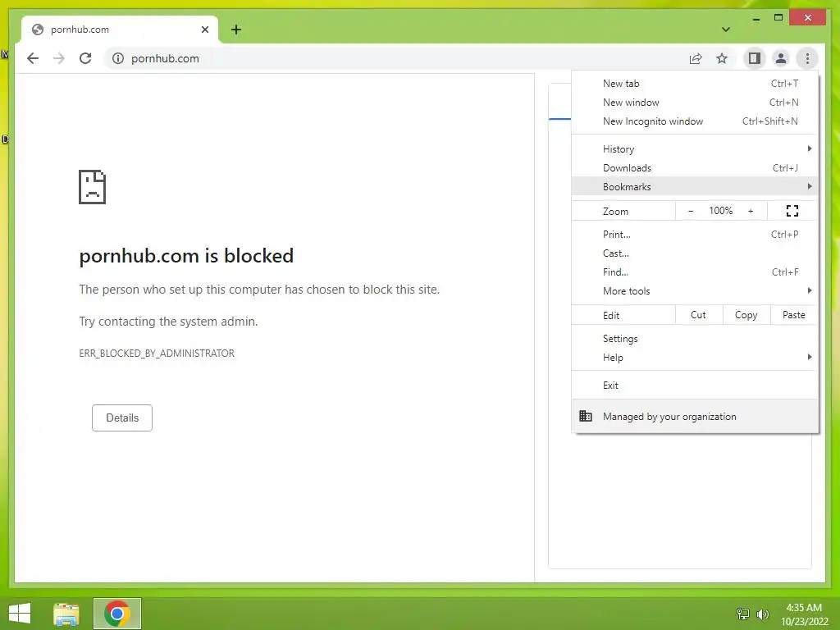Click Paste in the Edit row

click(794, 315)
